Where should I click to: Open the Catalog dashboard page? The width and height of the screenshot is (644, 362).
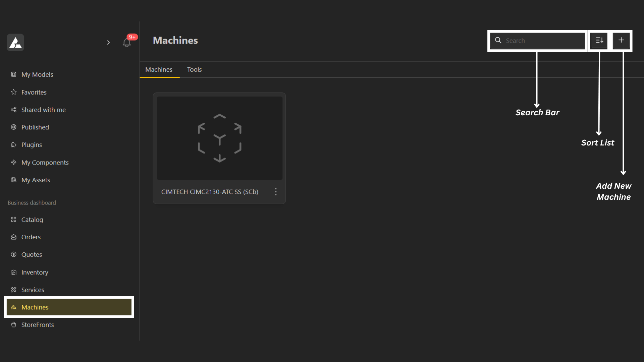click(32, 220)
